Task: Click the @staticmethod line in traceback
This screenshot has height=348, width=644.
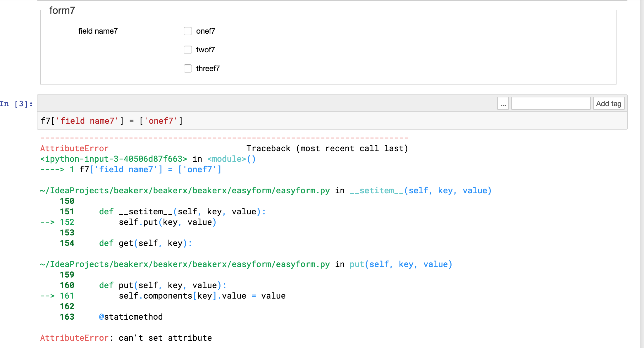Action: [x=130, y=317]
